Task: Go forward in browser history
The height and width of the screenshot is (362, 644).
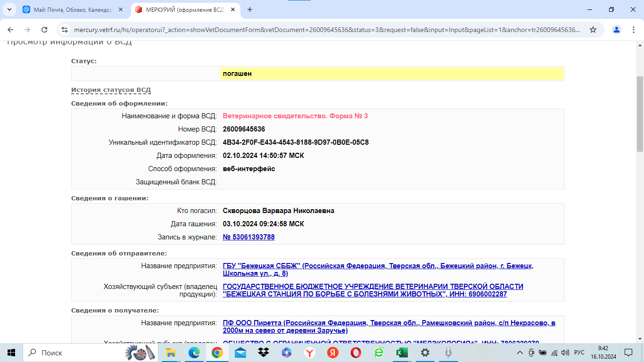Action: point(27,30)
